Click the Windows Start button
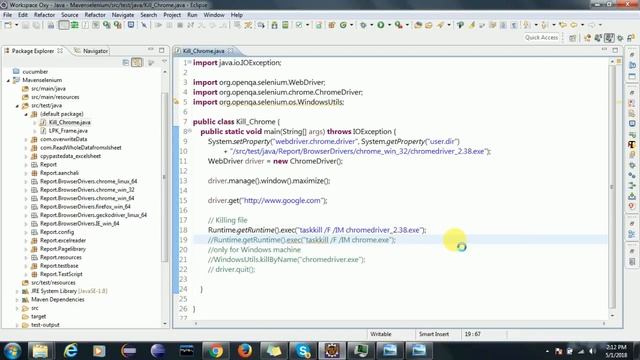 (x=12, y=351)
